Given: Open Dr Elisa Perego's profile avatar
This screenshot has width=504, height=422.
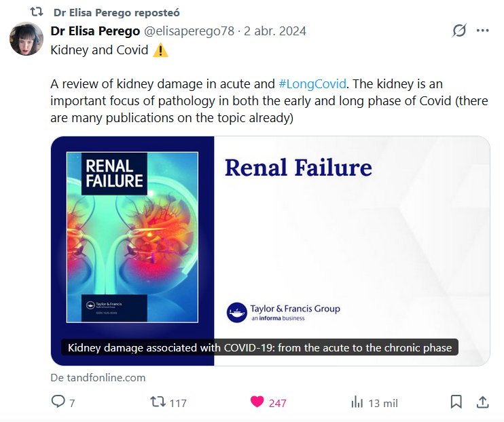Looking at the screenshot, I should tap(26, 39).
